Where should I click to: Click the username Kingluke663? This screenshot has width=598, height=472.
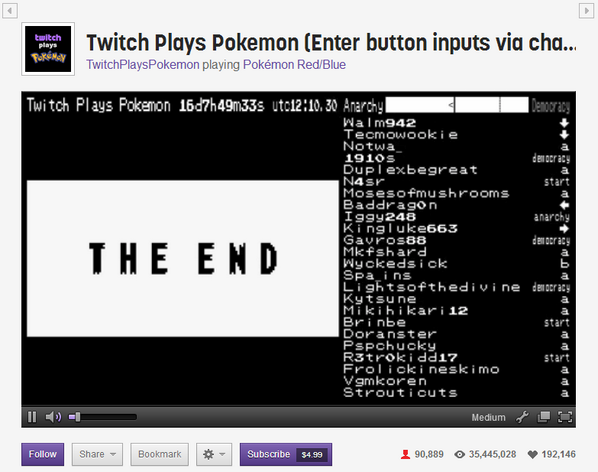pos(400,228)
